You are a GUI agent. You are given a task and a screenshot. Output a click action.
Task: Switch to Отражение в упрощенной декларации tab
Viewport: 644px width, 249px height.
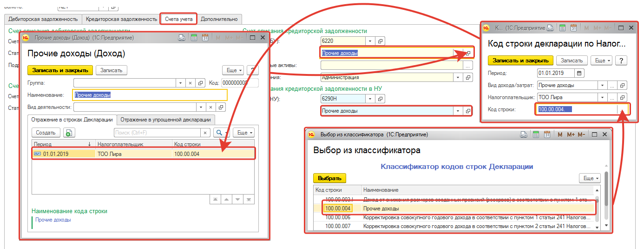pyautogui.click(x=166, y=119)
